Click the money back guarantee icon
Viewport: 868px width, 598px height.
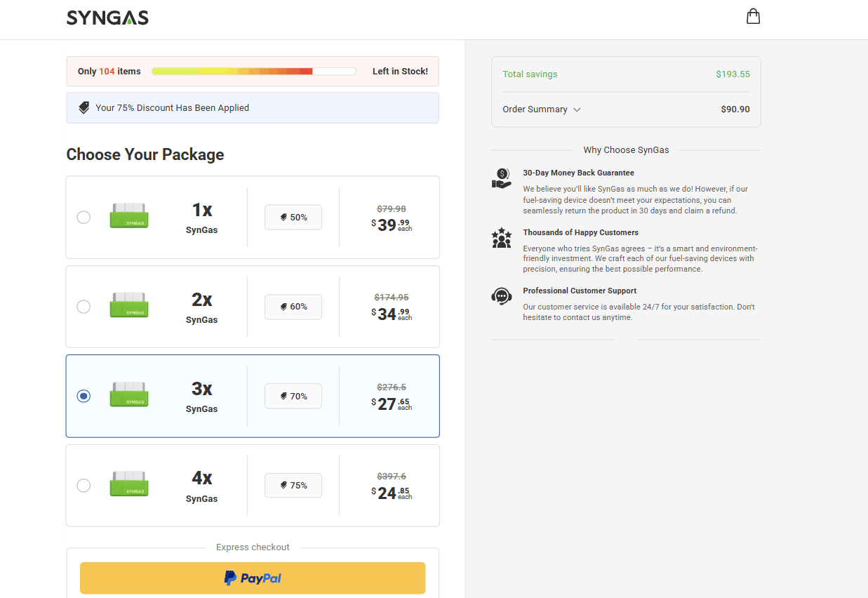click(x=501, y=178)
